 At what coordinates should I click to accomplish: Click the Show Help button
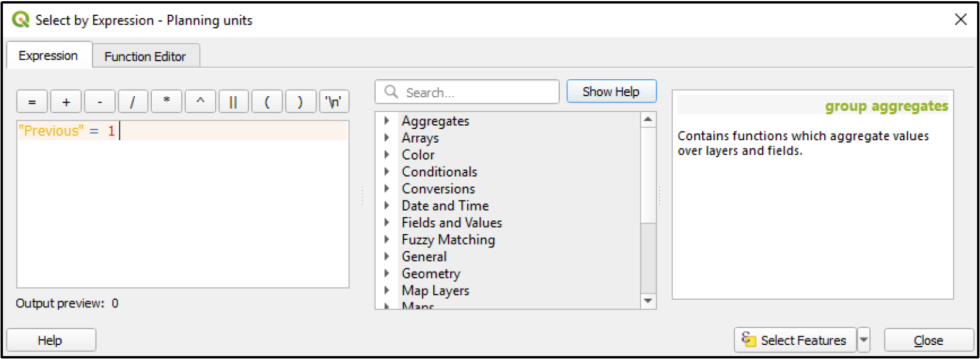(611, 92)
